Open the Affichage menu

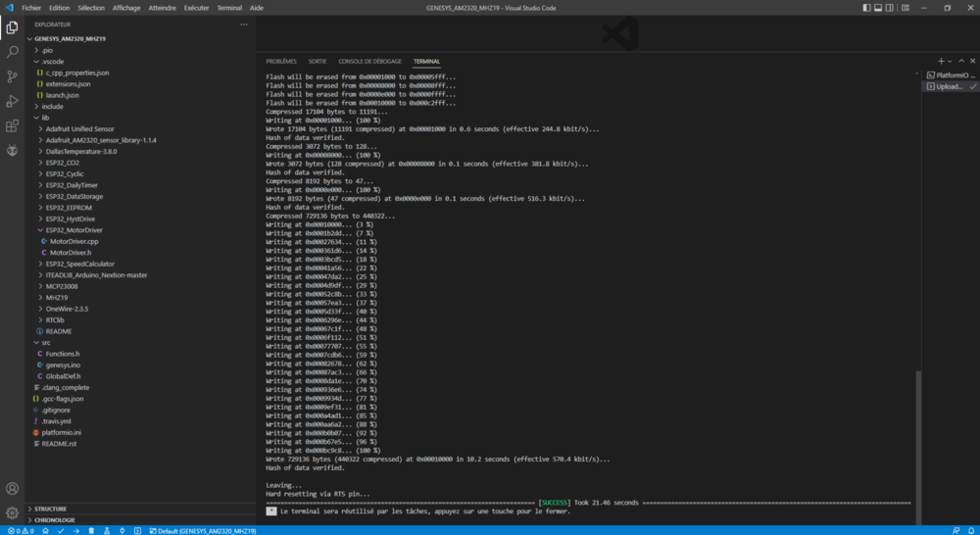[126, 8]
